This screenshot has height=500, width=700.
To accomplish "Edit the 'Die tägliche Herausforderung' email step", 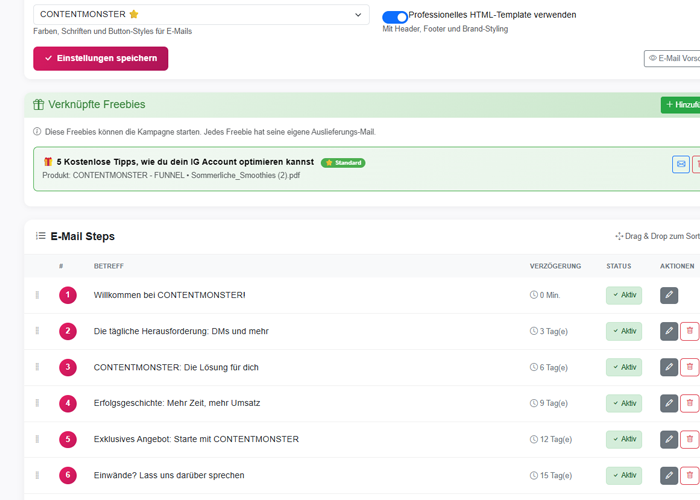I will click(x=669, y=331).
